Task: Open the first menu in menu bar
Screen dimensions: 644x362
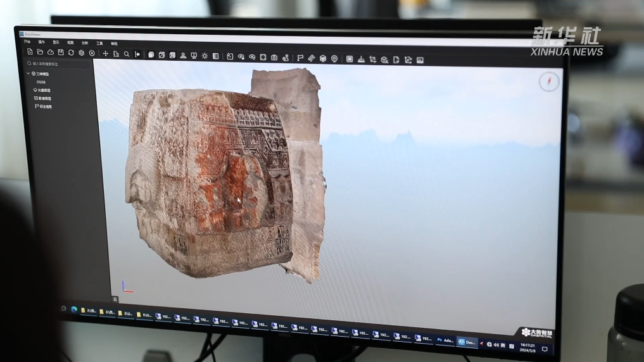Action: pos(27,42)
